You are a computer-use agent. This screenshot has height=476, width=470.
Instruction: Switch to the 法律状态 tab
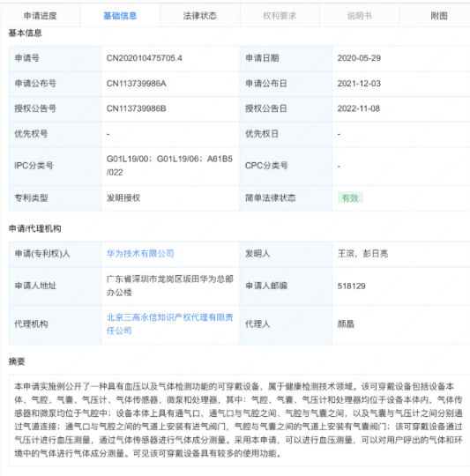pyautogui.click(x=200, y=16)
